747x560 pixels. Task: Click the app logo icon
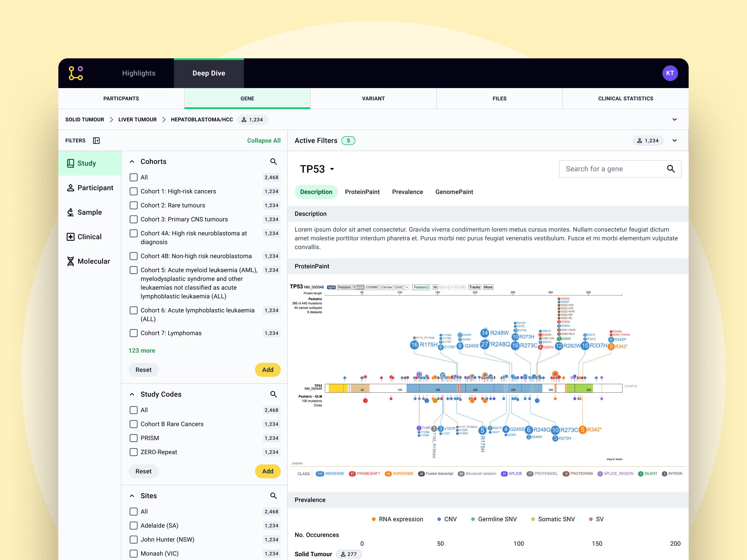point(76,73)
